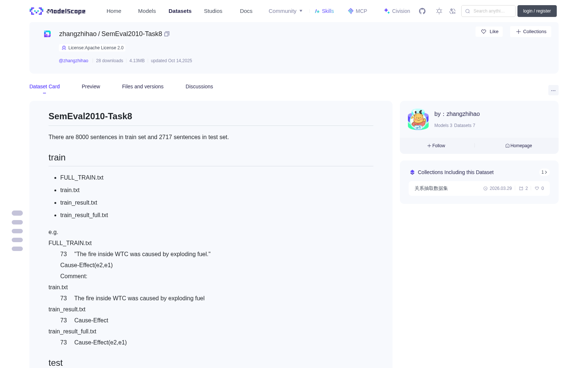Click the '28 downloads' text
The image size is (588, 368).
point(110,61)
